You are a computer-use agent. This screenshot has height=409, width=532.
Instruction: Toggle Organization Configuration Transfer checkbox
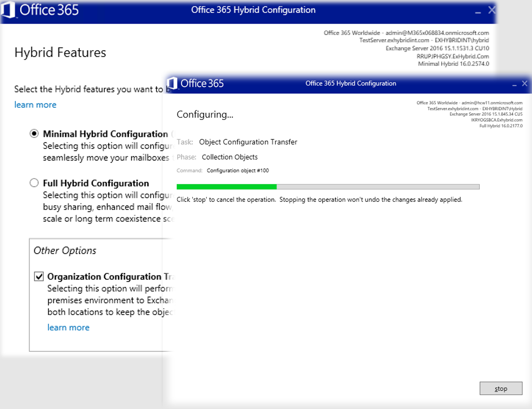point(39,276)
